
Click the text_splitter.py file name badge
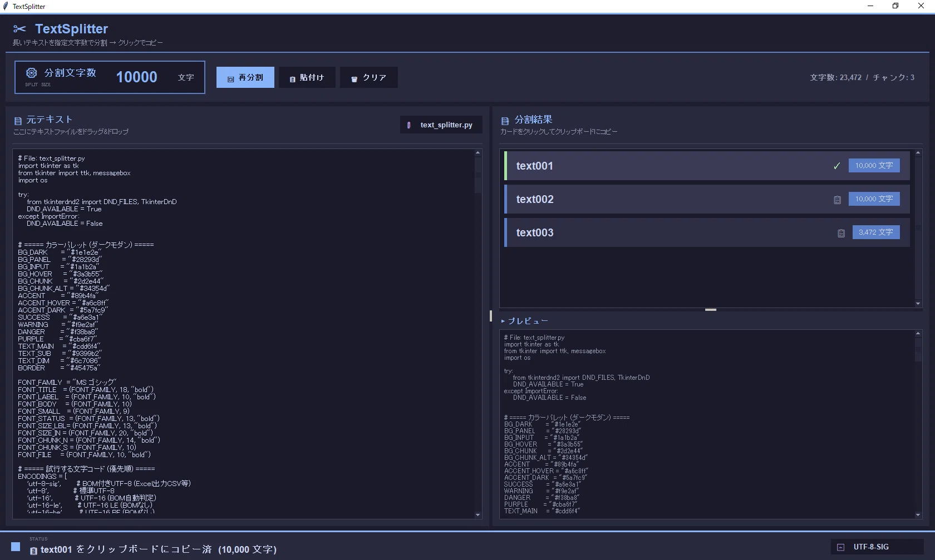coord(441,125)
